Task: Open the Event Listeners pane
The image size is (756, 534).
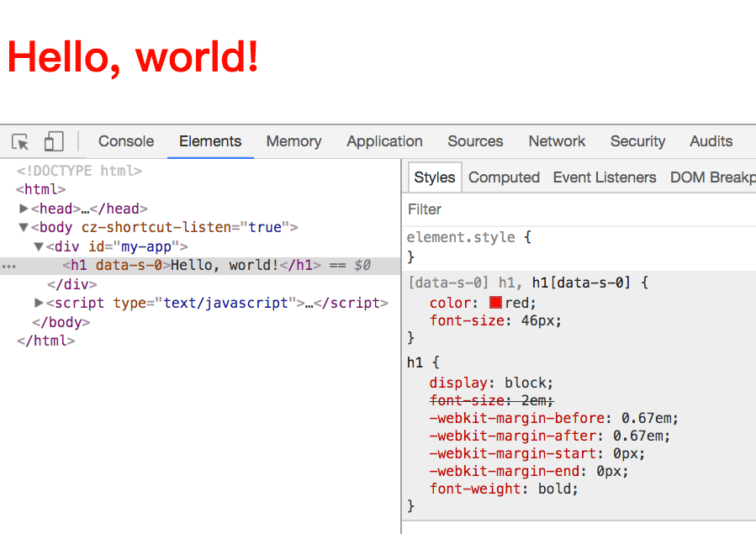Action: pyautogui.click(x=604, y=177)
